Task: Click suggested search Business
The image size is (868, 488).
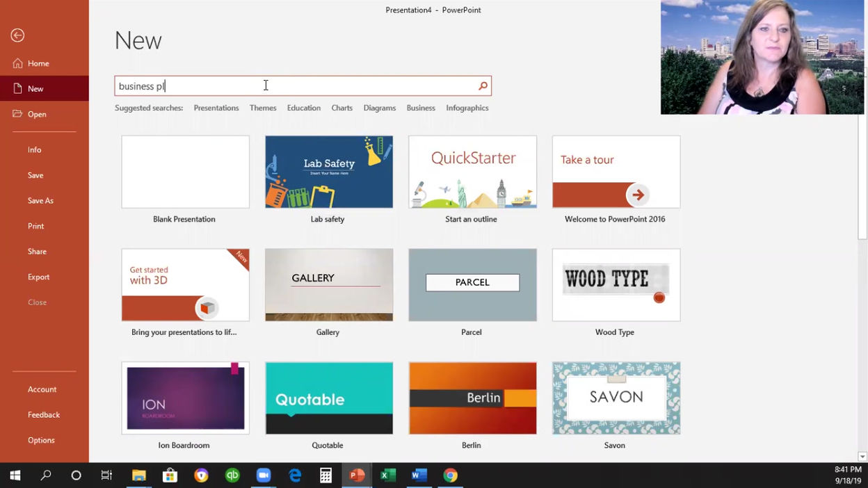Action: [x=421, y=108]
